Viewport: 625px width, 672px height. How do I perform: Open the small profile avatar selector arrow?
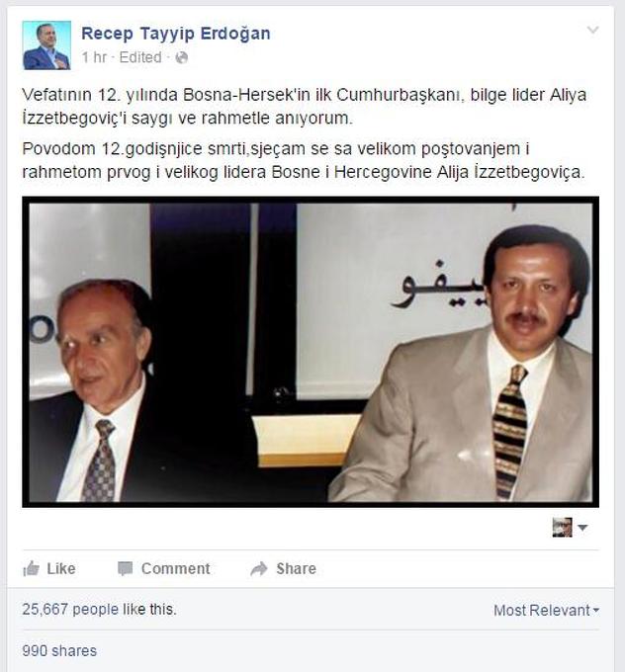[x=582, y=528]
